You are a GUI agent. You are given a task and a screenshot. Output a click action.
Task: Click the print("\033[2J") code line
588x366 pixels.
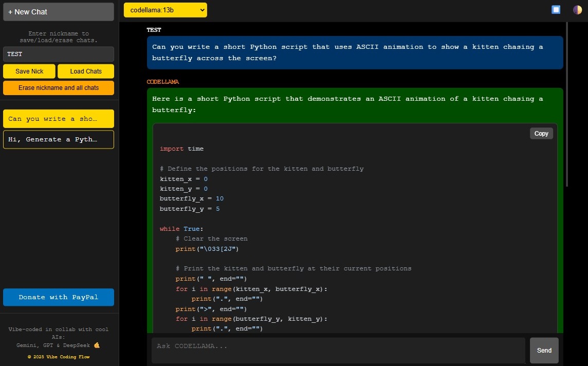tap(207, 249)
